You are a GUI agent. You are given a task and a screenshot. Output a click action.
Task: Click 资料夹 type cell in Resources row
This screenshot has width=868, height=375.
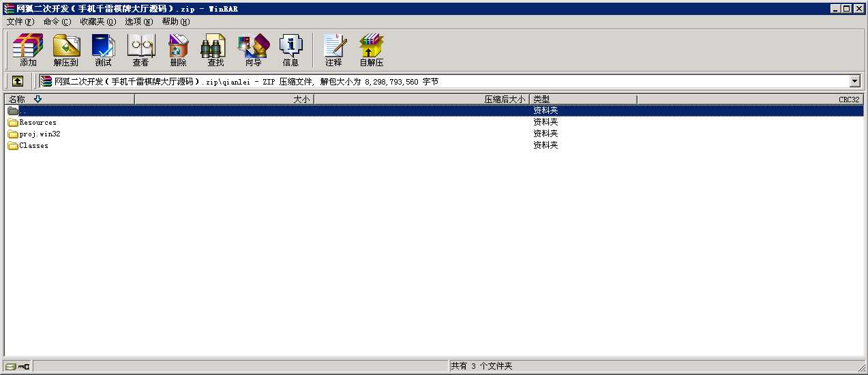pyautogui.click(x=545, y=122)
